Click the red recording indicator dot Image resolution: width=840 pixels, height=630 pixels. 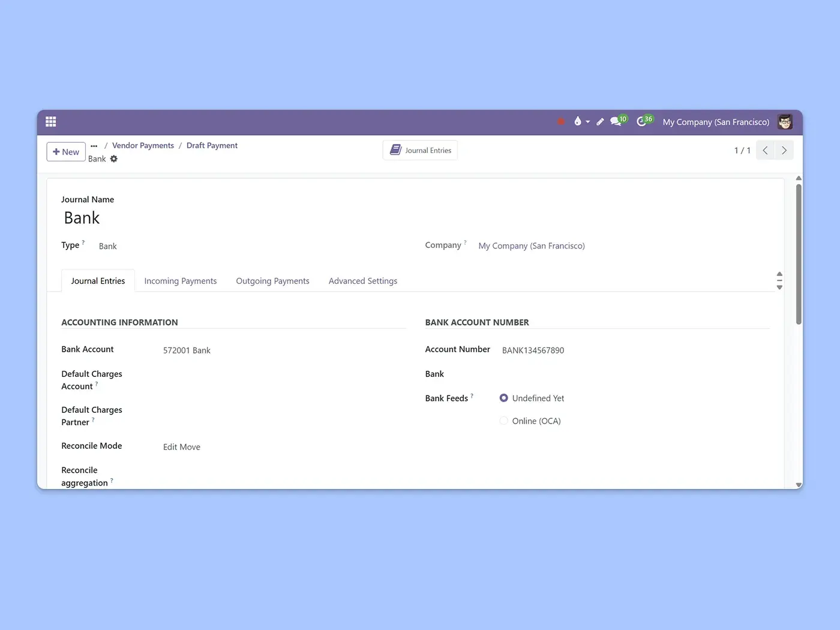click(x=561, y=122)
